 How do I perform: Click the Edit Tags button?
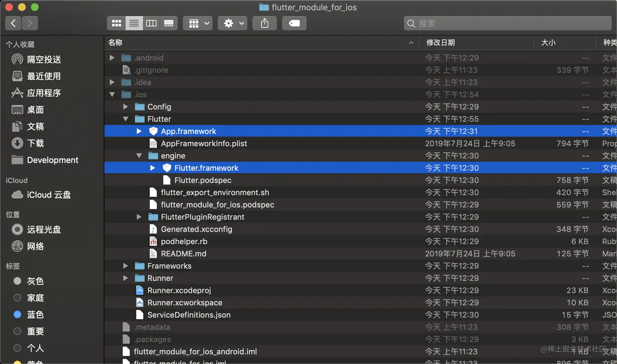[294, 23]
